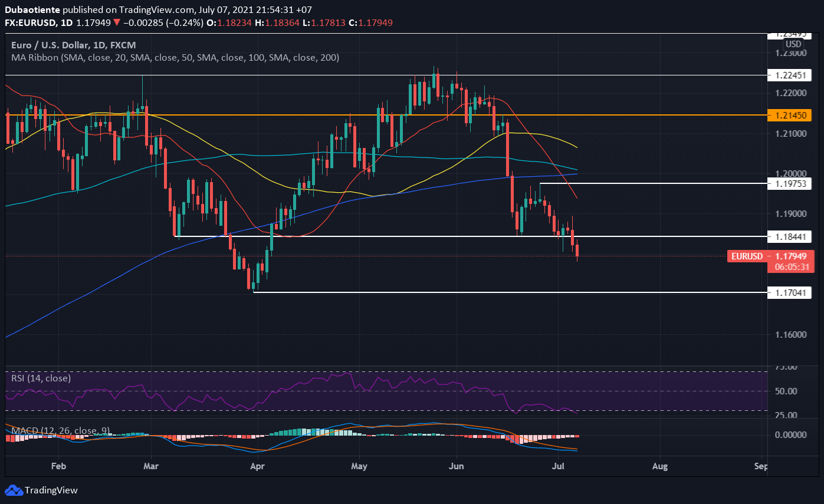Click the 1.20000 price axis label
Screen dimensions: 824x504
coord(792,174)
